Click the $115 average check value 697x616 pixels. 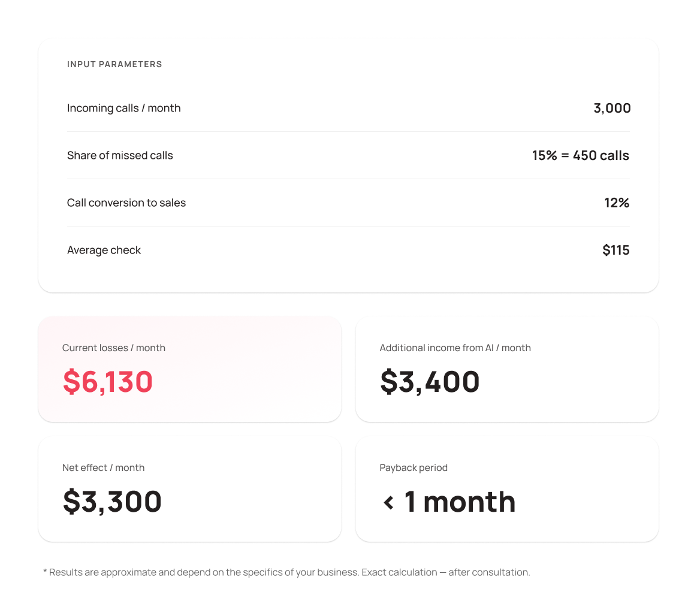point(615,250)
